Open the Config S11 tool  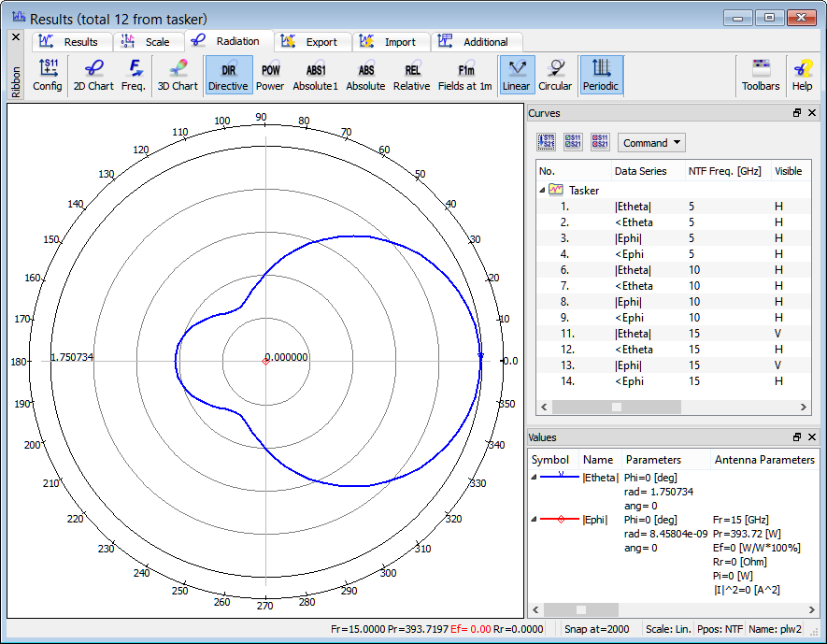48,75
